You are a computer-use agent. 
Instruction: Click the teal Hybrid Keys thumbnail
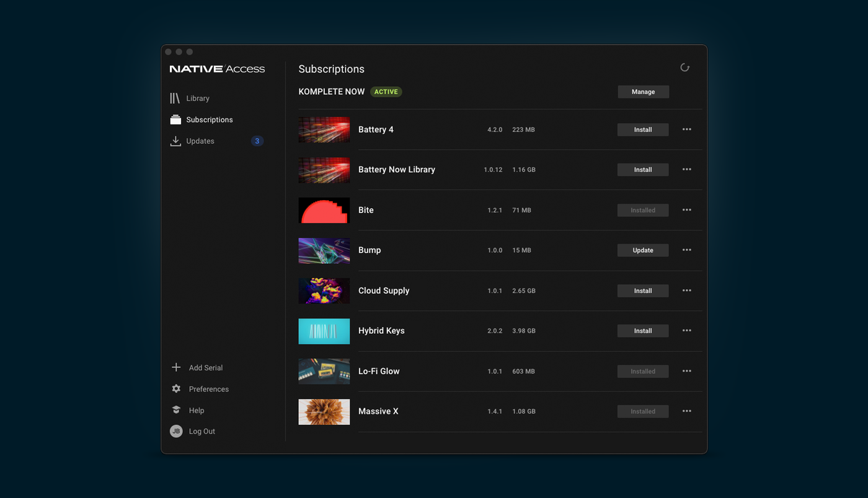[x=324, y=331]
